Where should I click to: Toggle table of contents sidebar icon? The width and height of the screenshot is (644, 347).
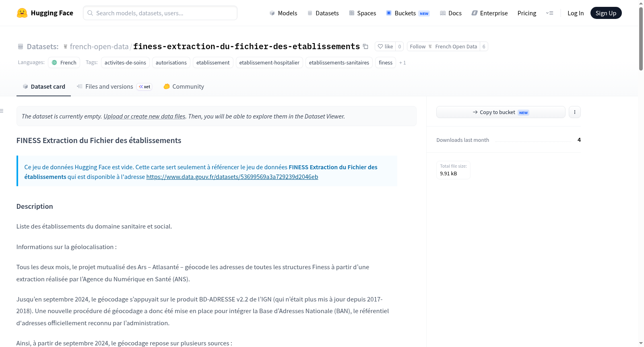click(2, 111)
